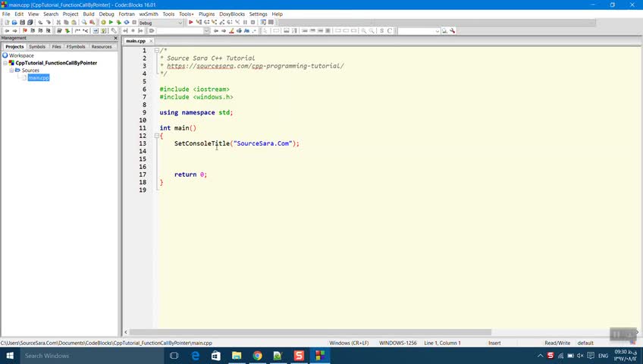Toggle the comment block fold at line 1
643x364 pixels.
click(157, 51)
